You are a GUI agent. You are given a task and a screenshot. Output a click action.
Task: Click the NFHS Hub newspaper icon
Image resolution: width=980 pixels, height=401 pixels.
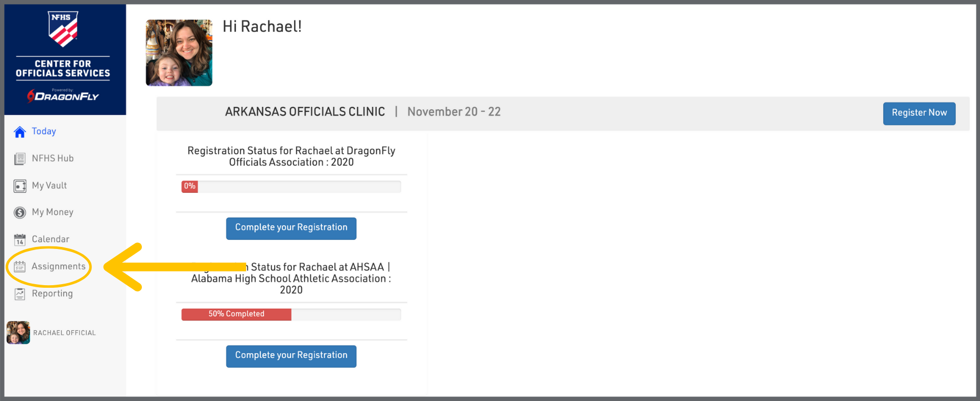[x=20, y=159]
